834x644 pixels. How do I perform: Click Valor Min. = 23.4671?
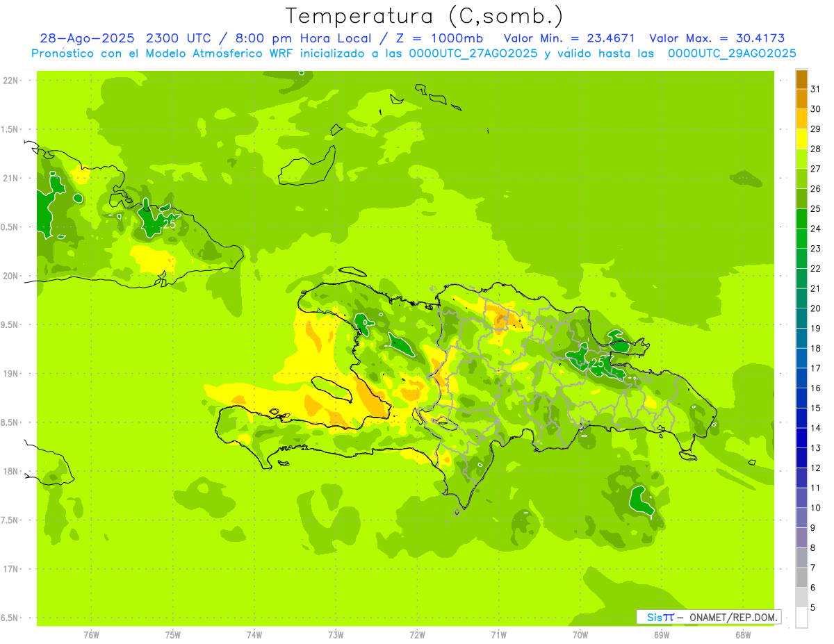click(569, 38)
